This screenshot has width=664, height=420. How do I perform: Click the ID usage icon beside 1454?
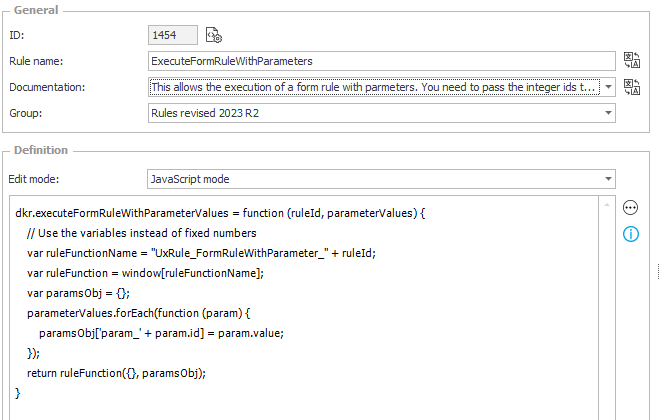coord(214,35)
